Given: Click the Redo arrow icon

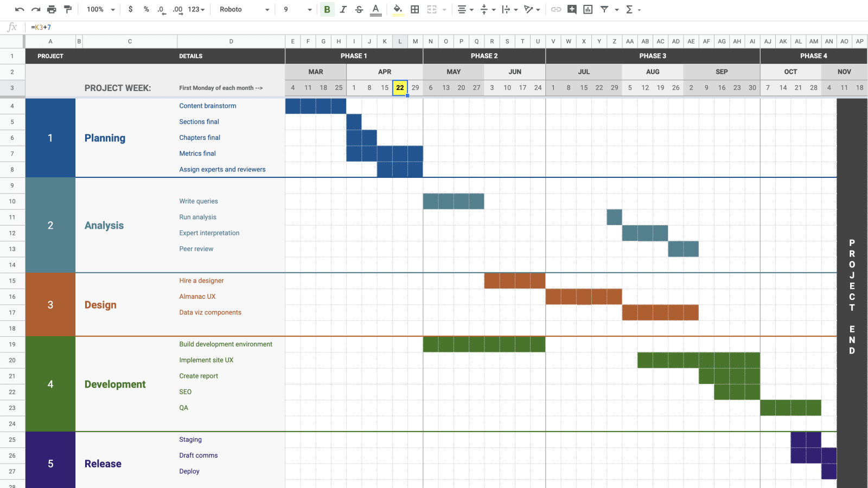Looking at the screenshot, I should [x=36, y=9].
